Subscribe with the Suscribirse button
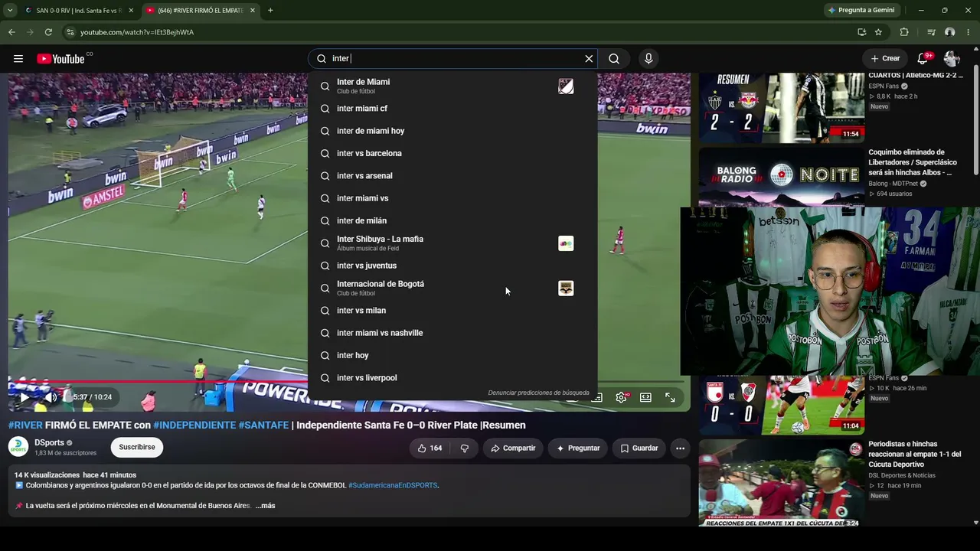The width and height of the screenshot is (980, 551). click(137, 447)
